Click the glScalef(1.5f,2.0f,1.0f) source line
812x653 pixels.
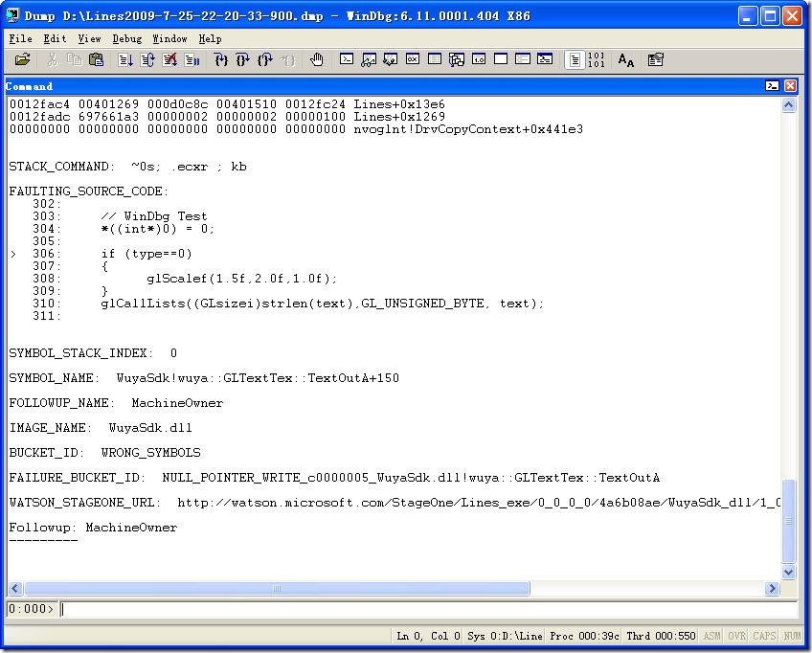[x=241, y=279]
